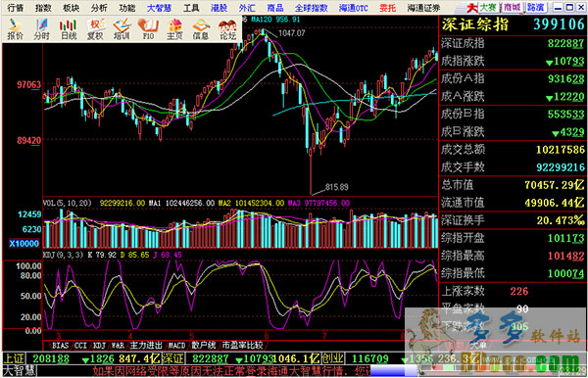Screen dimensions: 588x378
Task: Open the 港股 menu item
Action: click(219, 8)
